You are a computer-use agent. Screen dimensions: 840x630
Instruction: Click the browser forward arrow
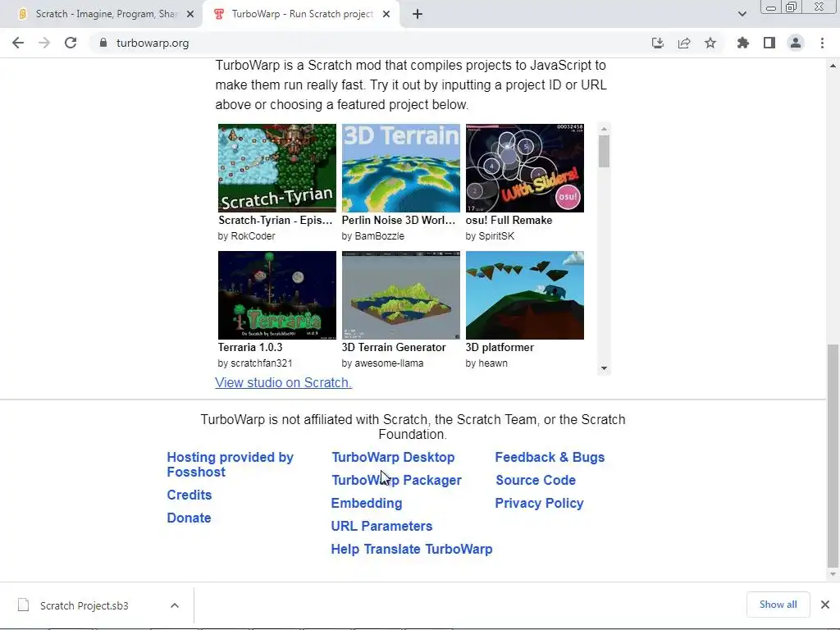pyautogui.click(x=44, y=43)
